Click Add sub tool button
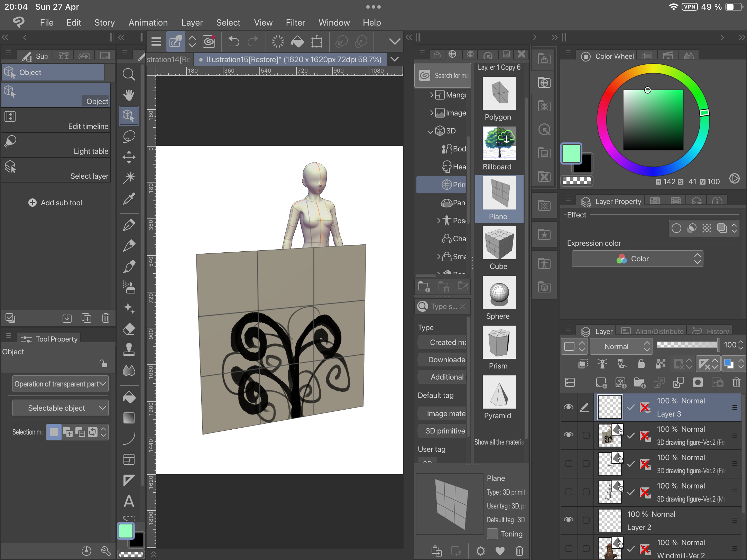 coord(55,203)
